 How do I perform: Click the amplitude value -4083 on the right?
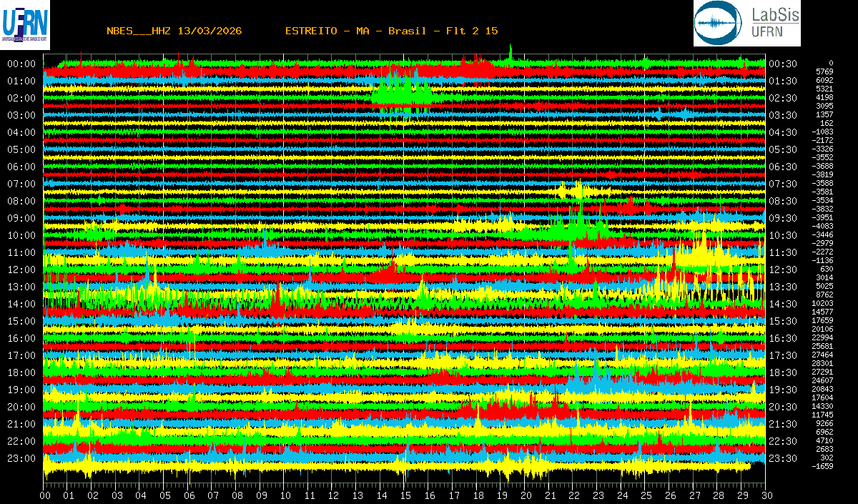coord(824,226)
